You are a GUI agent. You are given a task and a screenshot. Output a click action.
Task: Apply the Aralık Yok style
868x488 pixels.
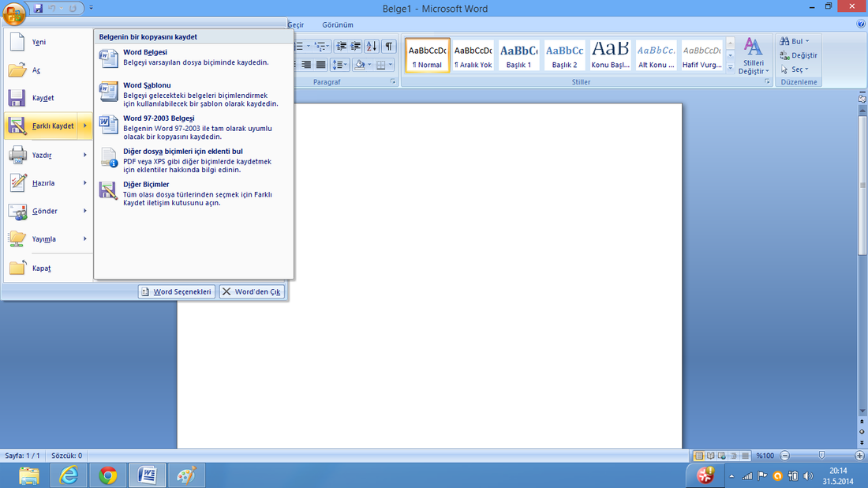coord(473,55)
